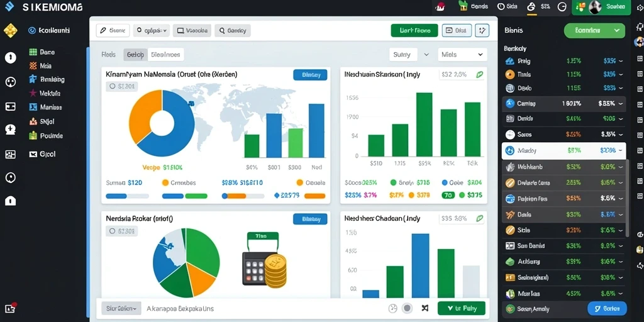This screenshot has height=322, width=644.
Task: Open the notification folder icon at bottom-left
Action: pyautogui.click(x=10, y=308)
